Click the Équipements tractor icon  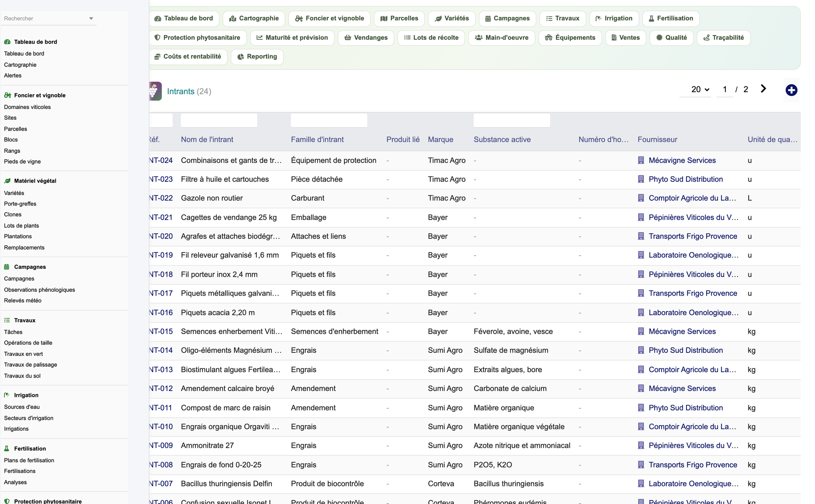[548, 38]
